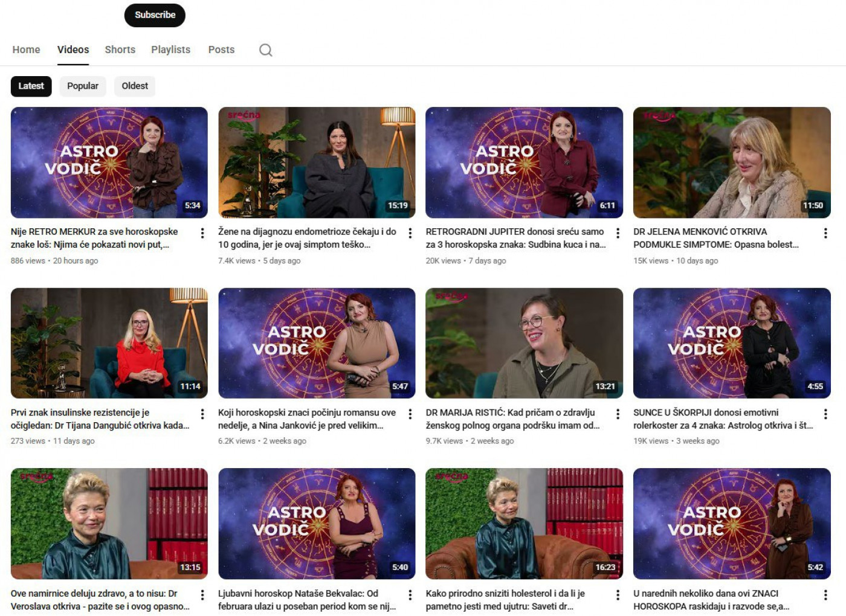This screenshot has height=616, width=846.
Task: Play the 15:19 endometrioze video thumbnail
Action: pos(317,162)
